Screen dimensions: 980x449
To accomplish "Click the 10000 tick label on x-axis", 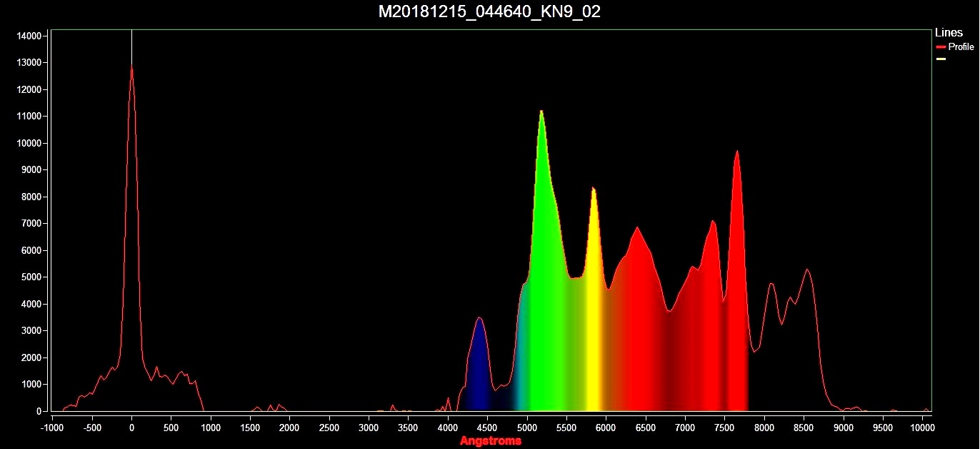I will tap(922, 428).
